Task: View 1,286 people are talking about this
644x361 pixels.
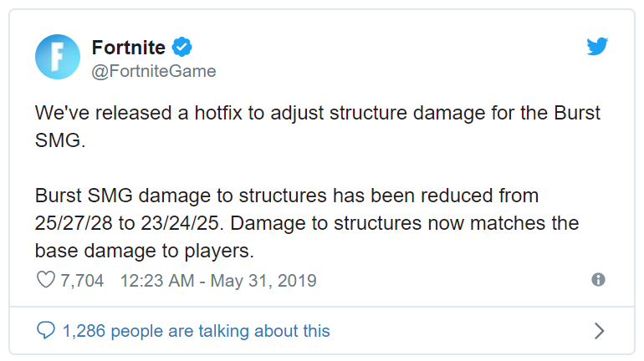Action: [196, 331]
